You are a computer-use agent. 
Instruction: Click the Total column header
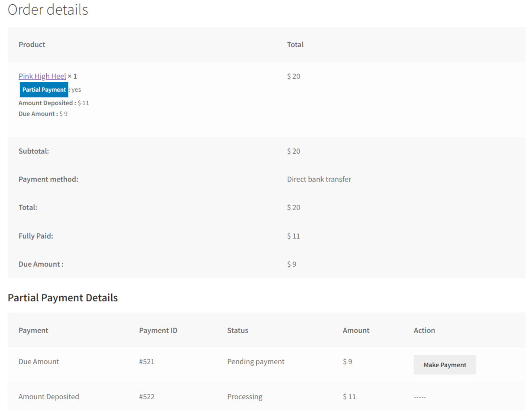[295, 45]
